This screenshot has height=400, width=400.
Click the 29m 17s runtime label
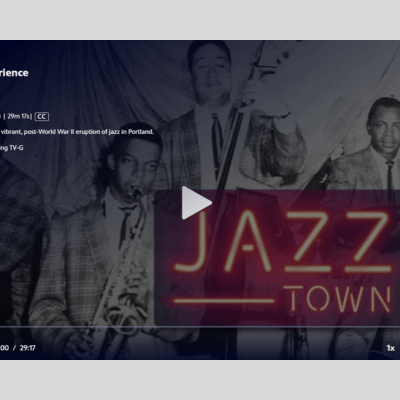coord(19,116)
